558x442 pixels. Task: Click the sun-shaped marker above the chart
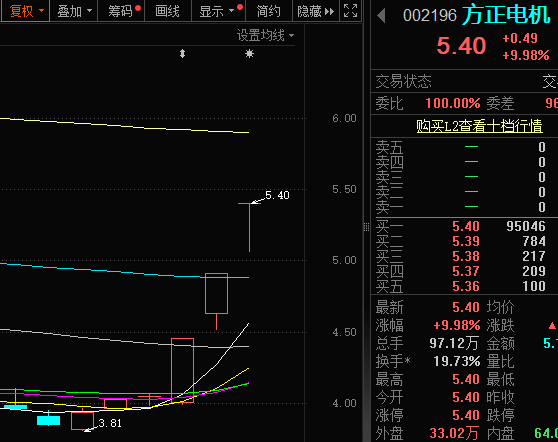click(x=249, y=54)
